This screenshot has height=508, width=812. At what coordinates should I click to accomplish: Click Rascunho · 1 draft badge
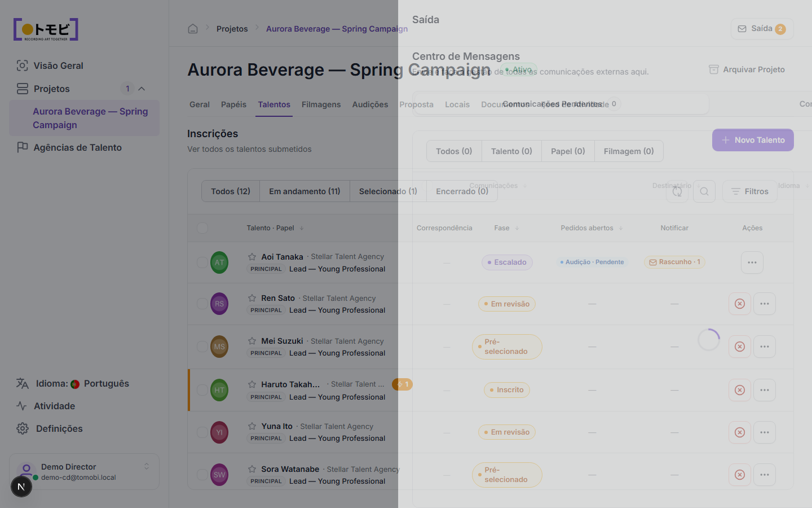pos(674,262)
